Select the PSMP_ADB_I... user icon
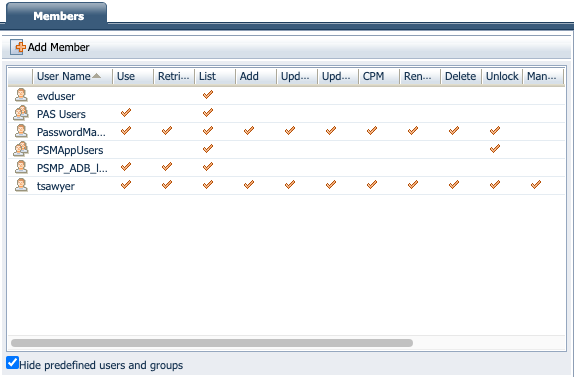The height and width of the screenshot is (377, 580). (21, 167)
